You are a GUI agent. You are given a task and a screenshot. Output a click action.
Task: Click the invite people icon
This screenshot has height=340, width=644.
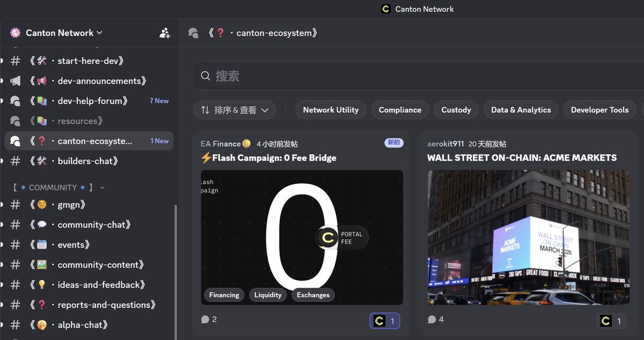tap(165, 33)
